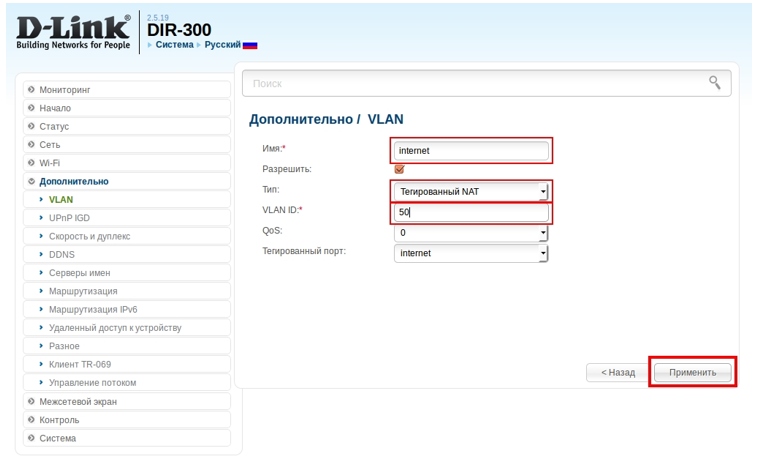
Task: Click the VLAN ID input field
Action: (x=471, y=212)
